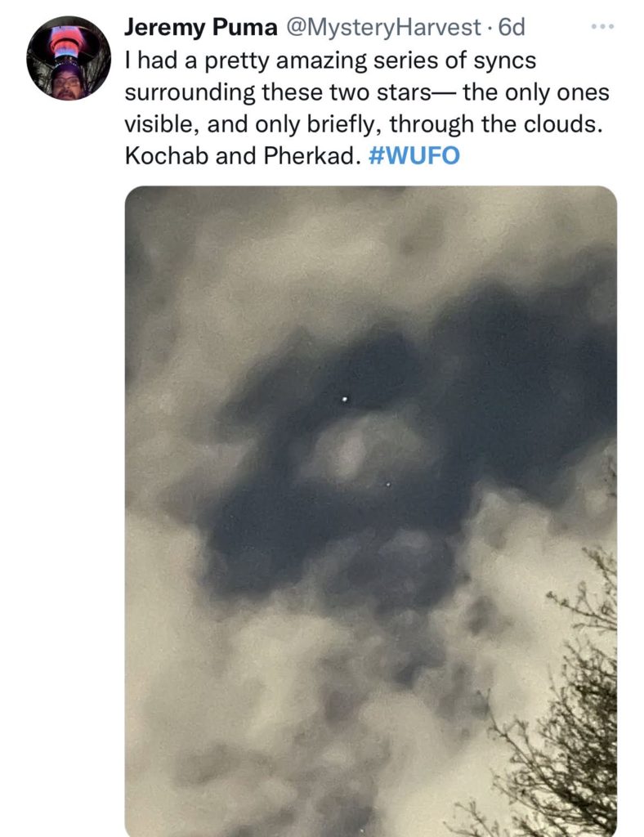
Task: Open Jeremy Puma's profile avatar
Action: [69, 58]
